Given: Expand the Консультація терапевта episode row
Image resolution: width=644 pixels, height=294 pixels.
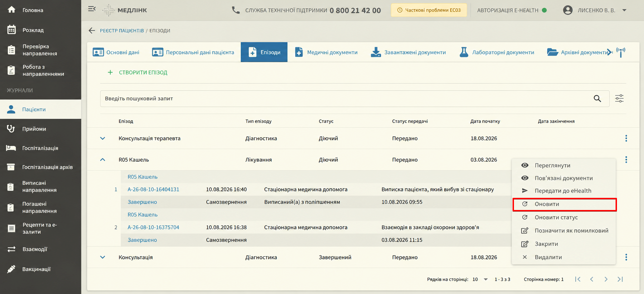Looking at the screenshot, I should click(x=103, y=138).
